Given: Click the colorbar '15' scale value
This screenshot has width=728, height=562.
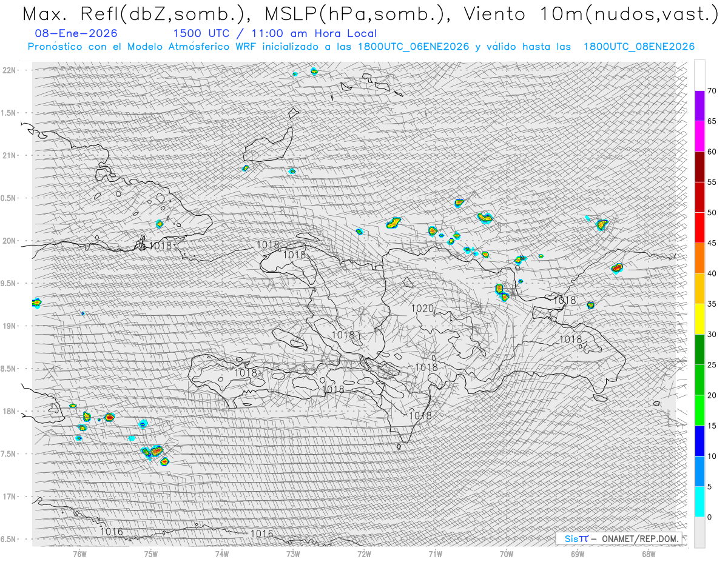Looking at the screenshot, I should 712,426.
